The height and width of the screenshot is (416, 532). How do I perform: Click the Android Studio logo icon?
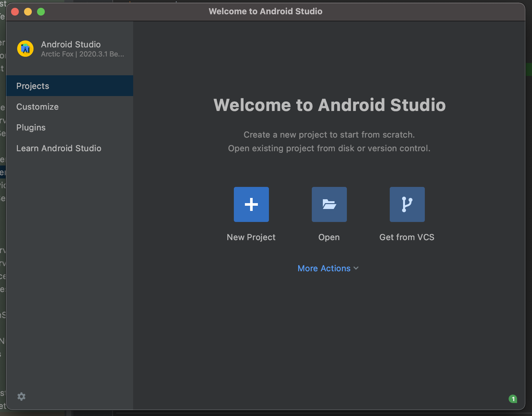point(25,49)
